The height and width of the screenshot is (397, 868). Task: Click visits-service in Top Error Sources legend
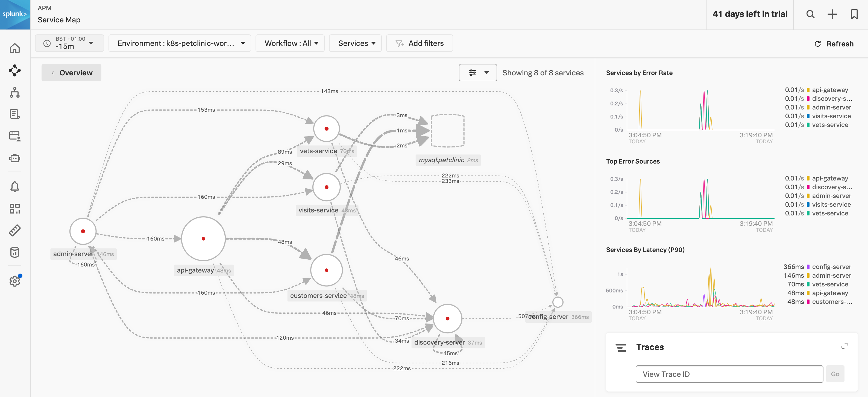tap(831, 205)
